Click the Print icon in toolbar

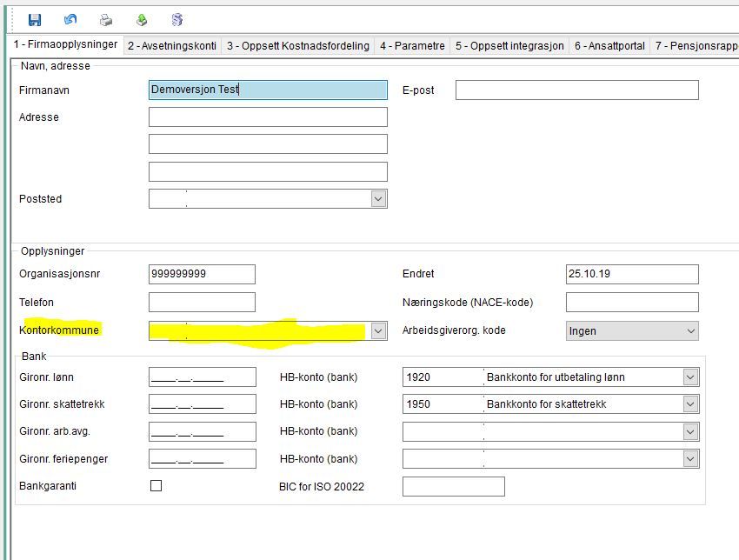(106, 20)
